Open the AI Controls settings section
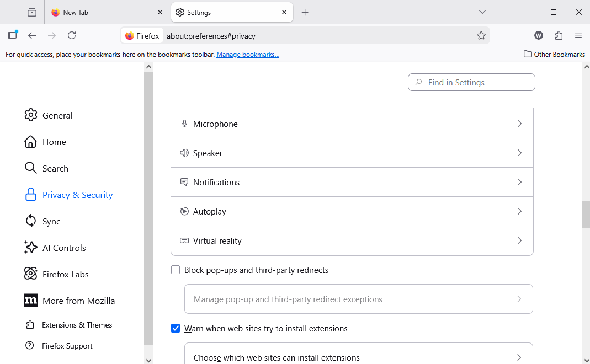590x364 pixels. pos(63,248)
